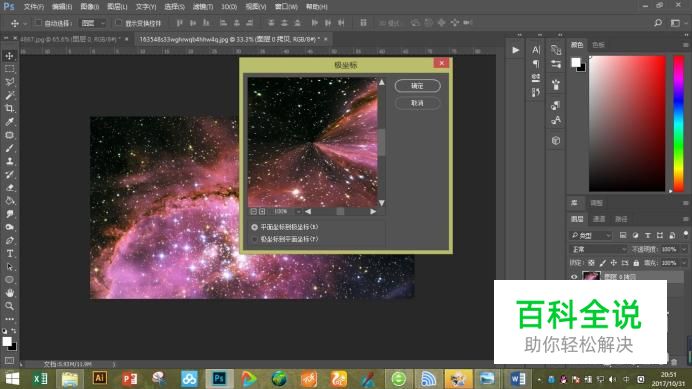This screenshot has height=389, width=692.
Task: Select the Horizontal Type tool
Action: pyautogui.click(x=9, y=253)
